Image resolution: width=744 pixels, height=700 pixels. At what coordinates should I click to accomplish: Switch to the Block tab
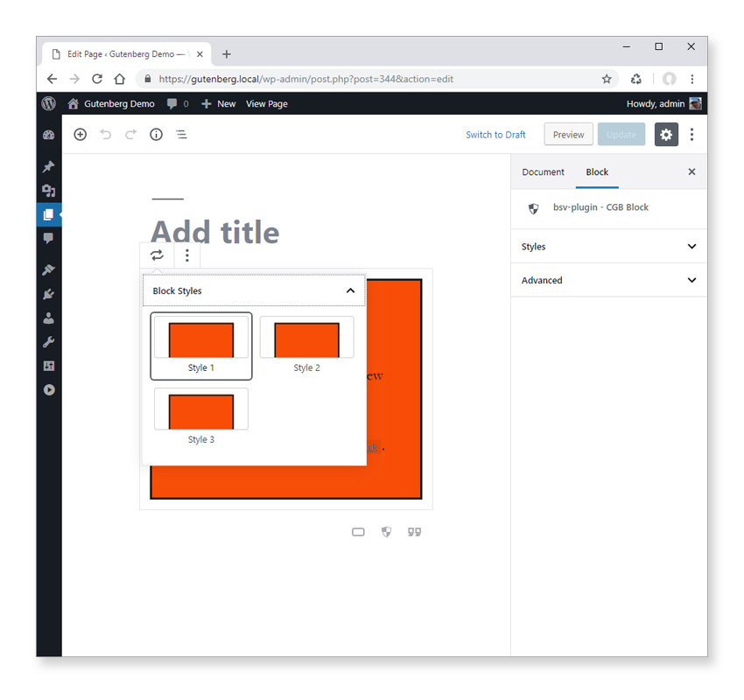pyautogui.click(x=597, y=171)
